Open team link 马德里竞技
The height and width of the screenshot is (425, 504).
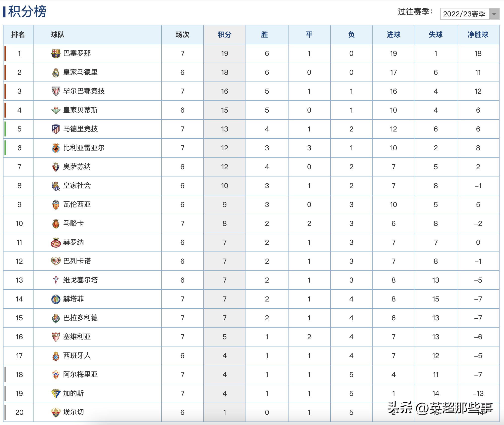click(80, 129)
